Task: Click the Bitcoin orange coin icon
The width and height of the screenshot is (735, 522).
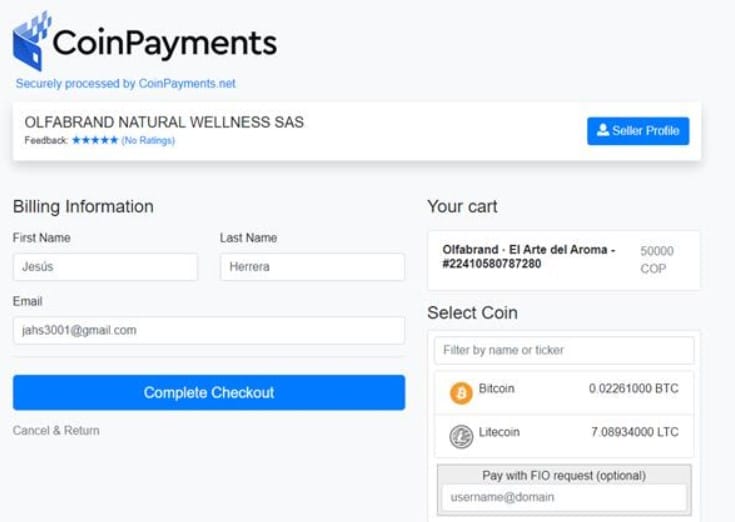Action: coord(461,393)
